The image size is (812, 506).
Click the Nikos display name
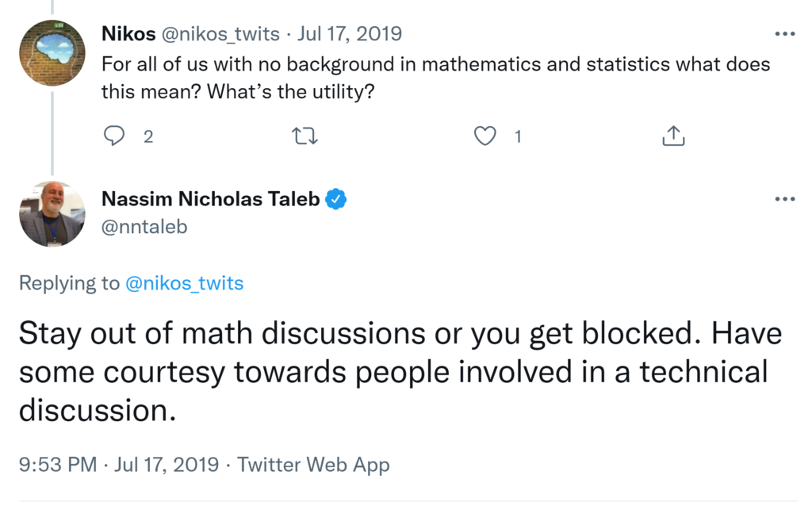pyautogui.click(x=128, y=34)
